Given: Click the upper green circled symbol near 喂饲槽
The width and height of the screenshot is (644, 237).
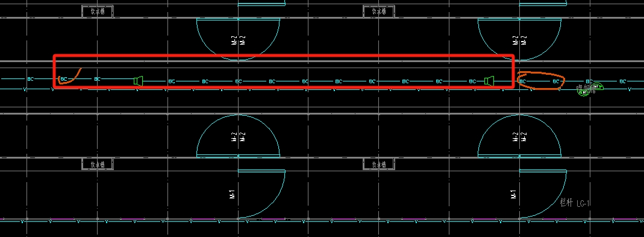Looking at the screenshot, I should click(x=598, y=86).
